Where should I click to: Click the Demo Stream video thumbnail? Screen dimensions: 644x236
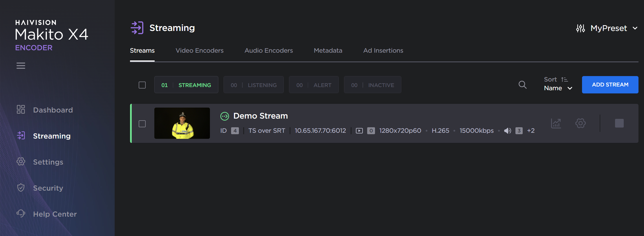182,123
